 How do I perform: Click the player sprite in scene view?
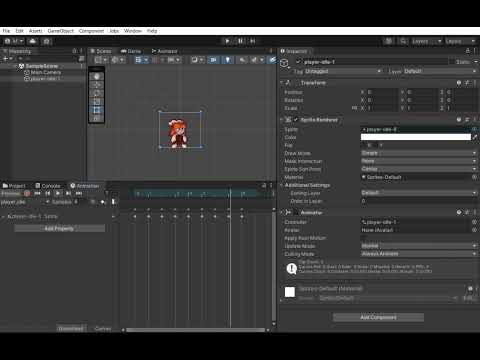(177, 133)
